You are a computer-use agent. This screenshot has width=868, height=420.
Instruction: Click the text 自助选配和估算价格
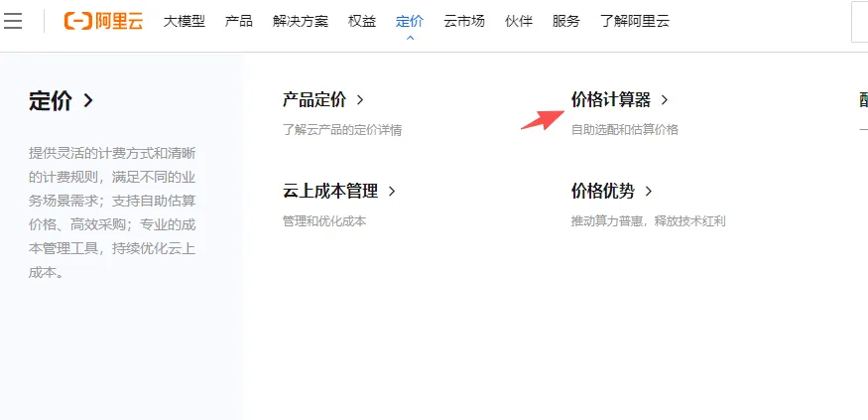(x=624, y=130)
